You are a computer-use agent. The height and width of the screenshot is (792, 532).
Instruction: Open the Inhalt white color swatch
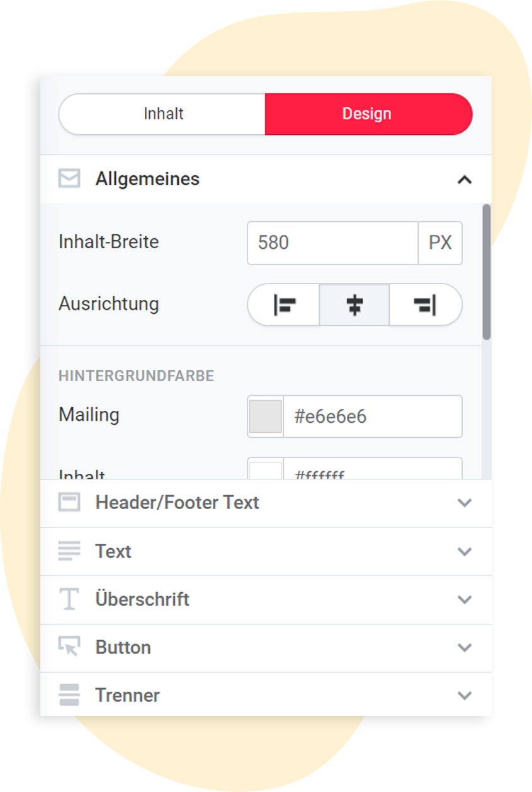264,469
